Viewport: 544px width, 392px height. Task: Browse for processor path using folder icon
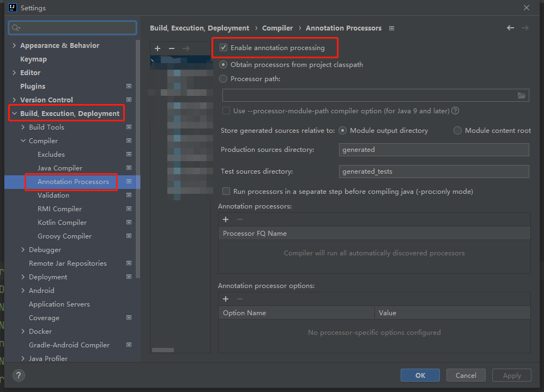[x=522, y=95]
